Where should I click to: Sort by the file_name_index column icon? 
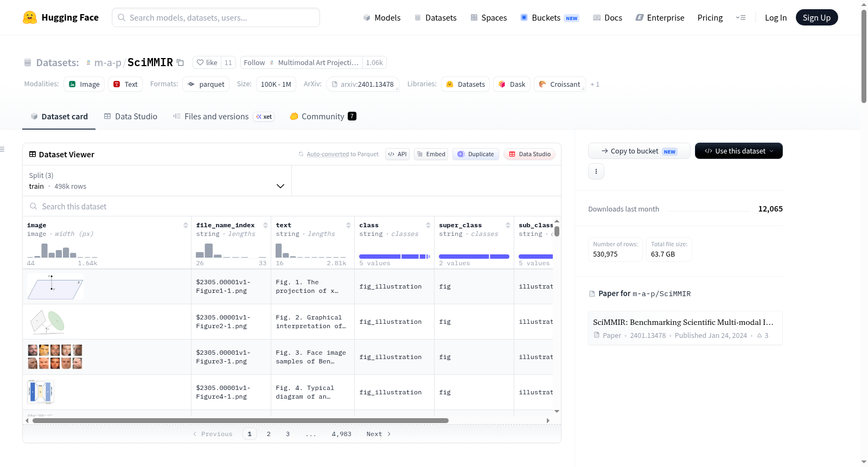click(x=265, y=225)
